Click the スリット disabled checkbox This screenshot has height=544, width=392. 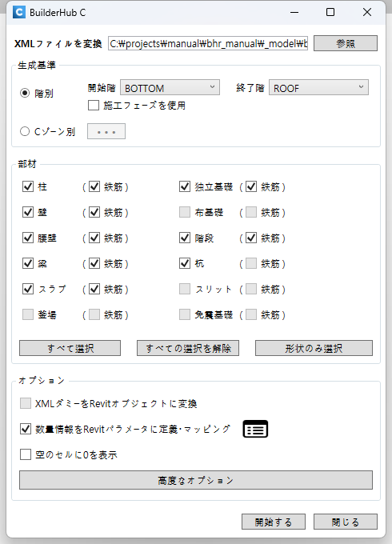click(x=185, y=289)
